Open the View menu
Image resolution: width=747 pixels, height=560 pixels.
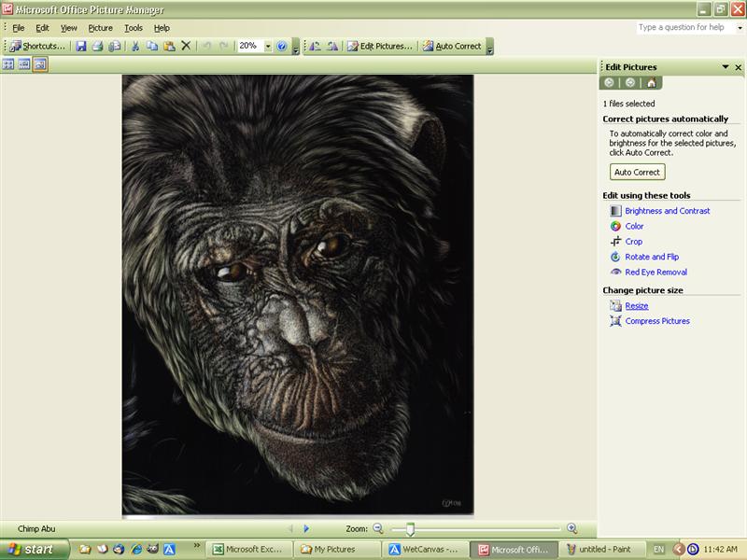[x=68, y=28]
